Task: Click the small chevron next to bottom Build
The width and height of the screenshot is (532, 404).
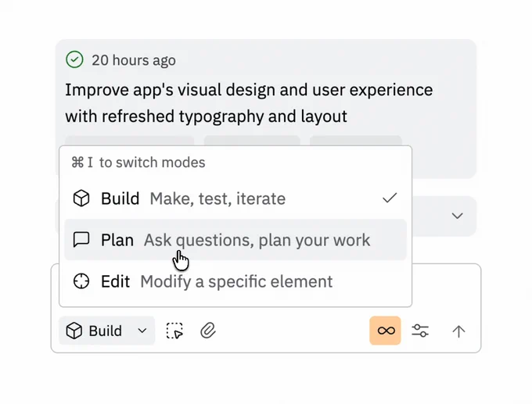Action: click(142, 331)
